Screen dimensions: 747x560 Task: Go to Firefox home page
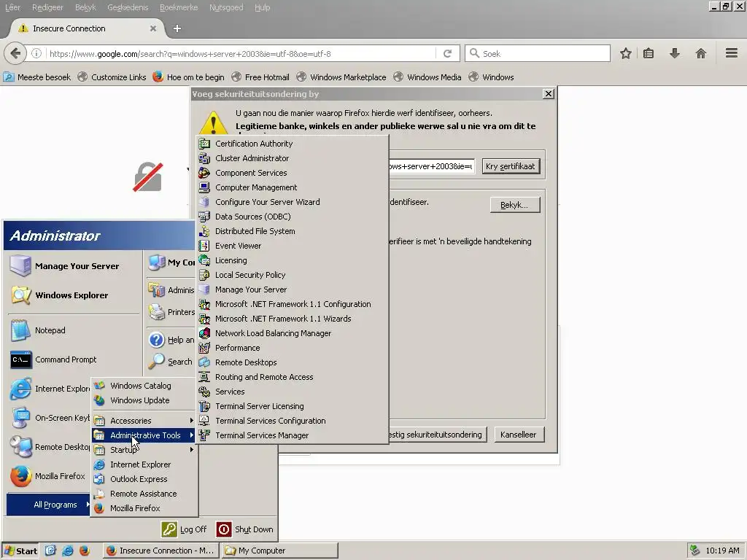pos(701,54)
